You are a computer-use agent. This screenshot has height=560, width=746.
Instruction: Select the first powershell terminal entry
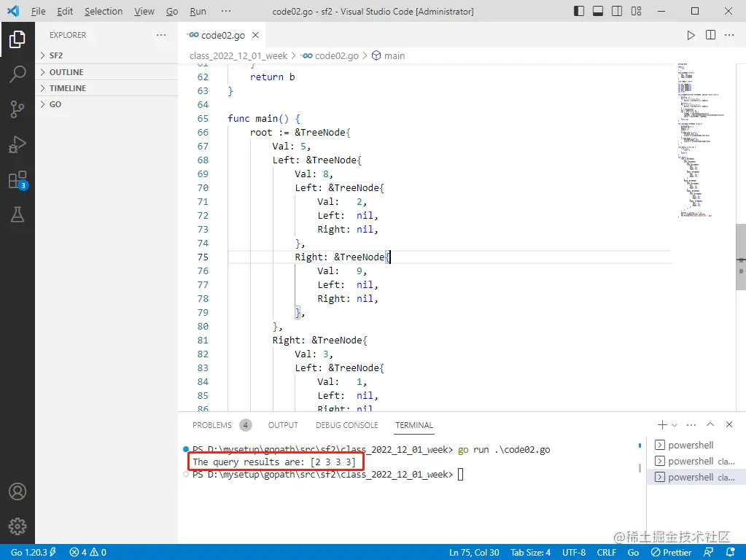[x=696, y=445]
